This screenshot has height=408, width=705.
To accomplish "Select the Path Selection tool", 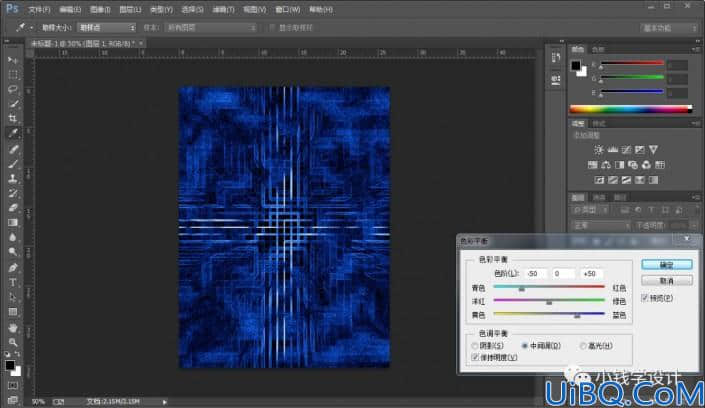I will click(13, 297).
